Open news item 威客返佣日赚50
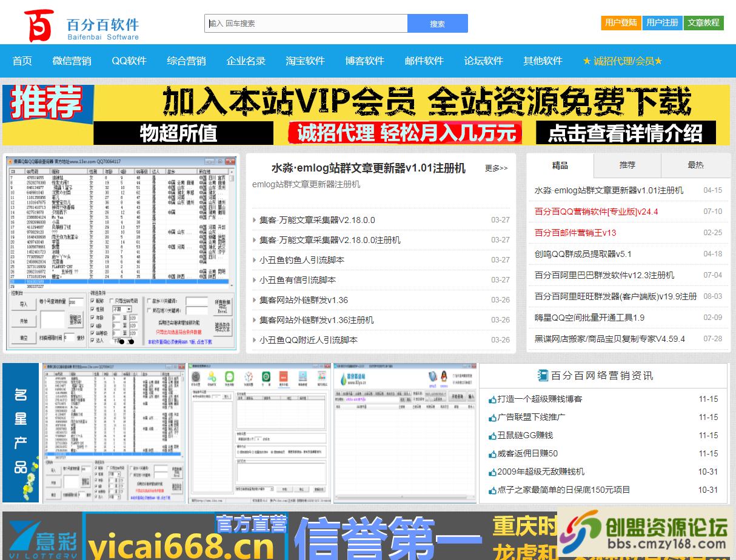This screenshot has height=560, width=736. pos(527,454)
